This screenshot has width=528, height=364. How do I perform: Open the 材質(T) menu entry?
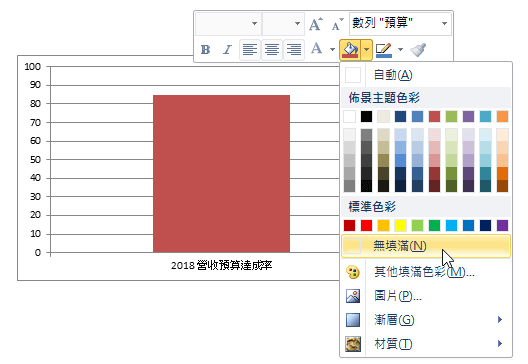point(426,344)
